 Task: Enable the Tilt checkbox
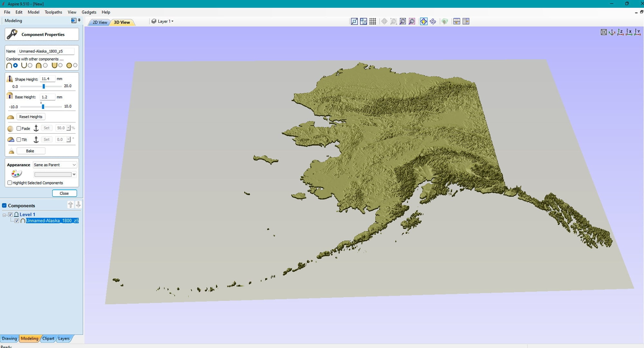(x=19, y=140)
